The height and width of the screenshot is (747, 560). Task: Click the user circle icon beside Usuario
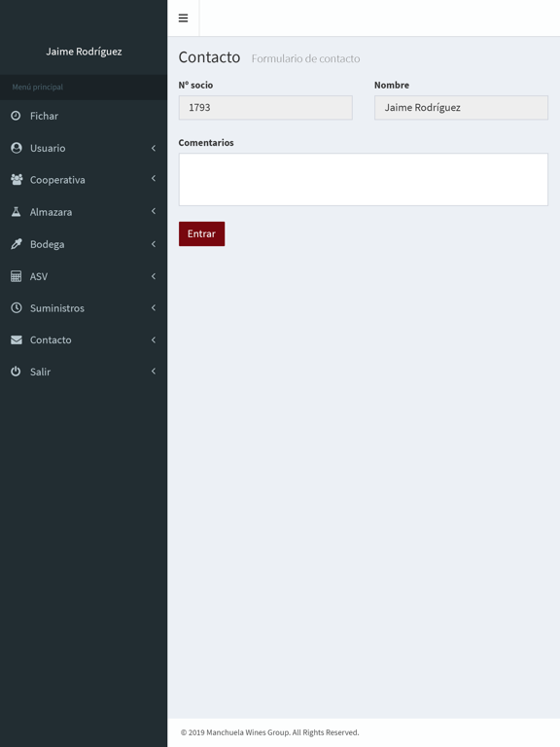point(17,148)
